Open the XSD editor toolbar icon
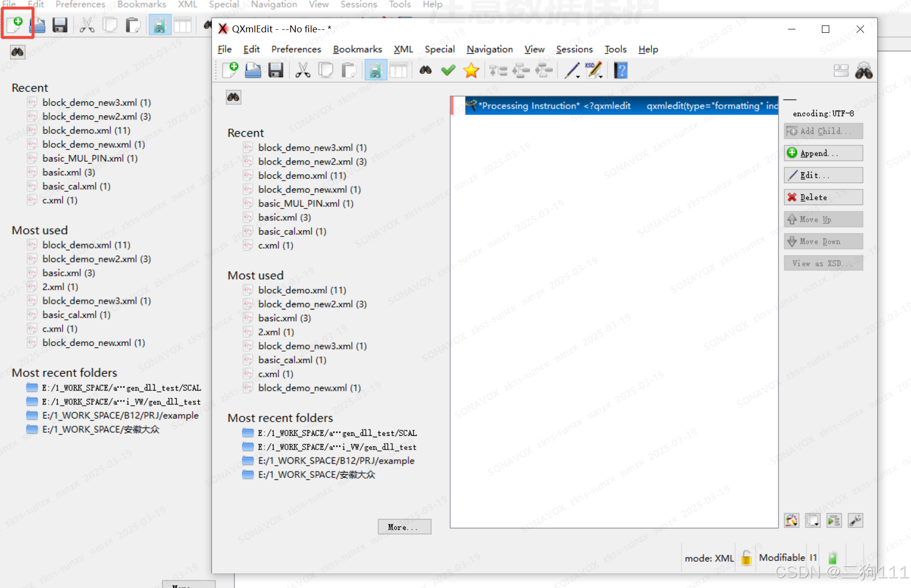 click(593, 70)
